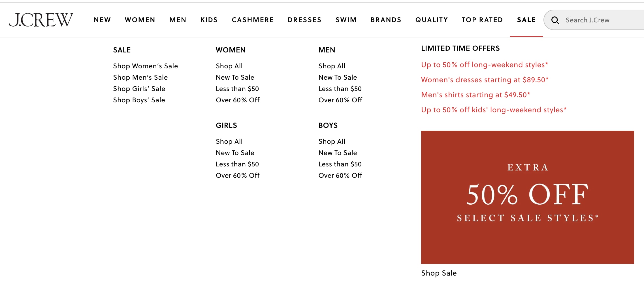The height and width of the screenshot is (292, 644).
Task: Open the TOP RATED menu item
Action: click(x=482, y=20)
